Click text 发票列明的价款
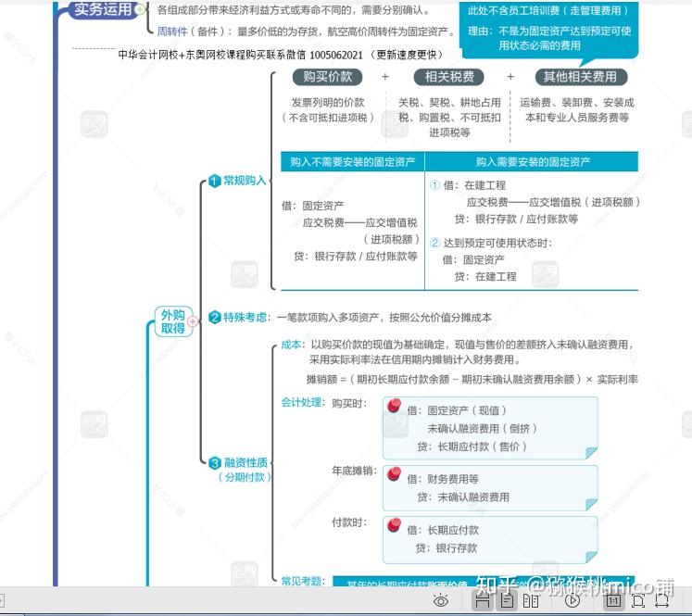The width and height of the screenshot is (692, 616). tap(327, 103)
